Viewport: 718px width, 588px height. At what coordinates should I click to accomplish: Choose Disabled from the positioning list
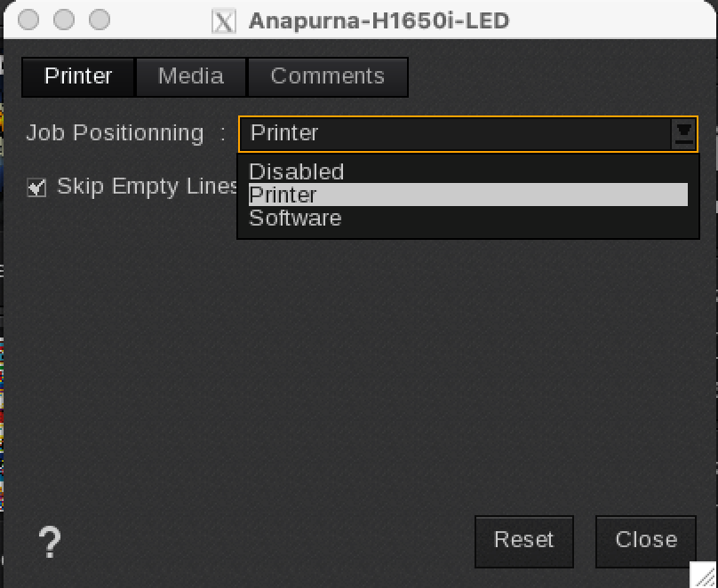pyautogui.click(x=296, y=171)
